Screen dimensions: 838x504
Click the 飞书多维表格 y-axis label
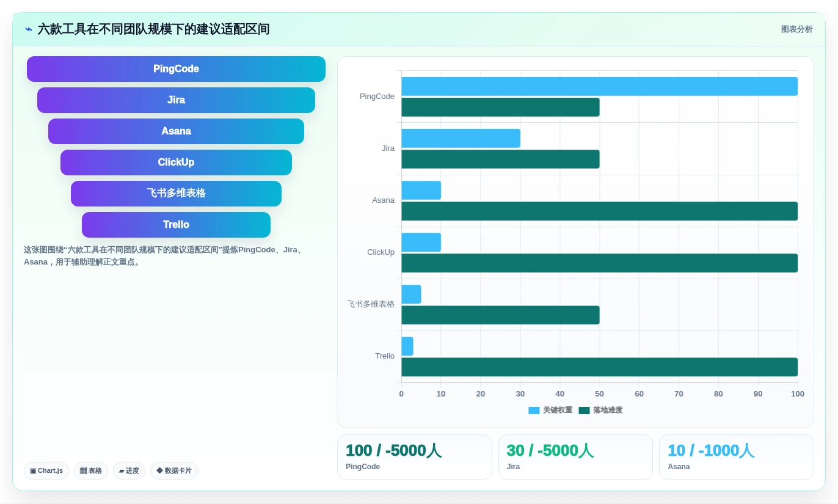click(371, 304)
